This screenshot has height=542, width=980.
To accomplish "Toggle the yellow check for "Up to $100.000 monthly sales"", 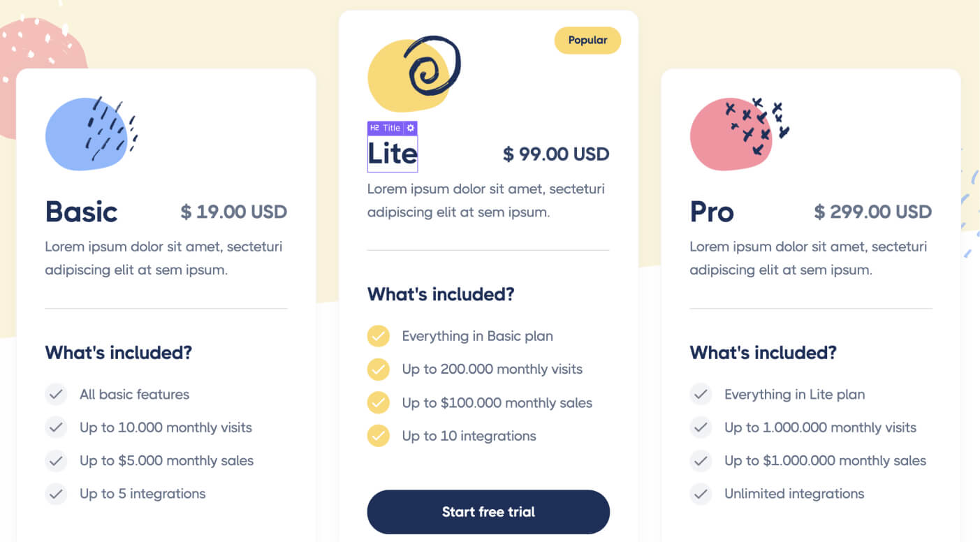I will (378, 403).
